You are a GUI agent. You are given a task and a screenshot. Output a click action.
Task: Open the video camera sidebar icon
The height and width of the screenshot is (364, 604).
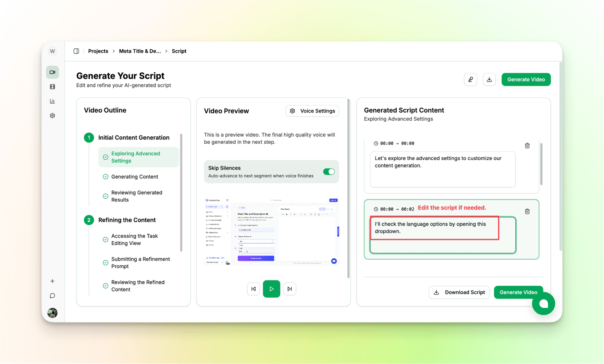tap(53, 72)
